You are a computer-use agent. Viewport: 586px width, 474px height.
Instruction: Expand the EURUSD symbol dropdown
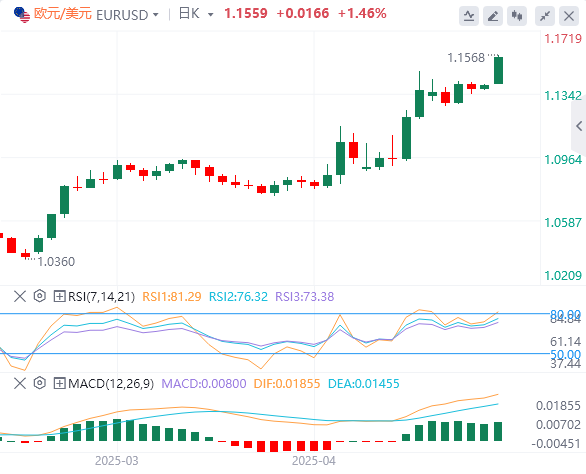156,15
